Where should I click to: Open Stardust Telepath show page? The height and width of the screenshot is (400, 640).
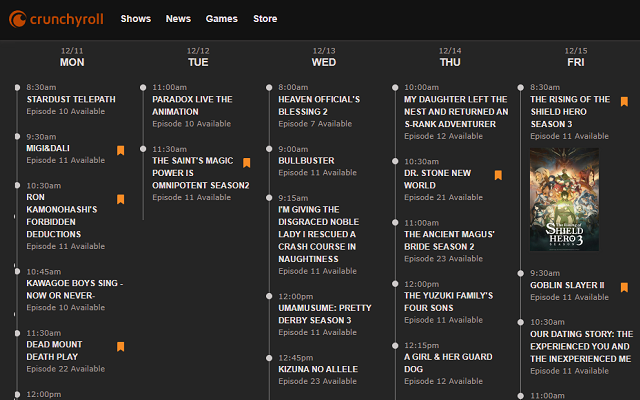71,99
